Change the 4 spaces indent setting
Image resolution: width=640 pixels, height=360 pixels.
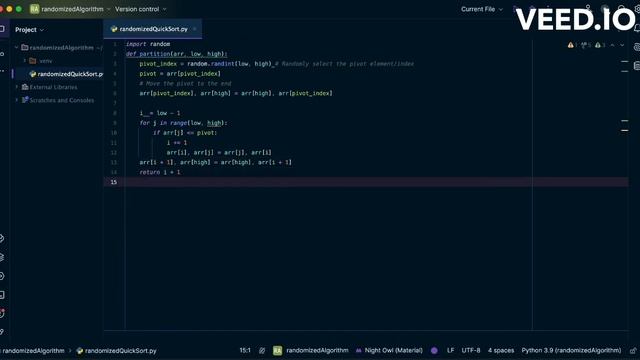pyautogui.click(x=501, y=350)
